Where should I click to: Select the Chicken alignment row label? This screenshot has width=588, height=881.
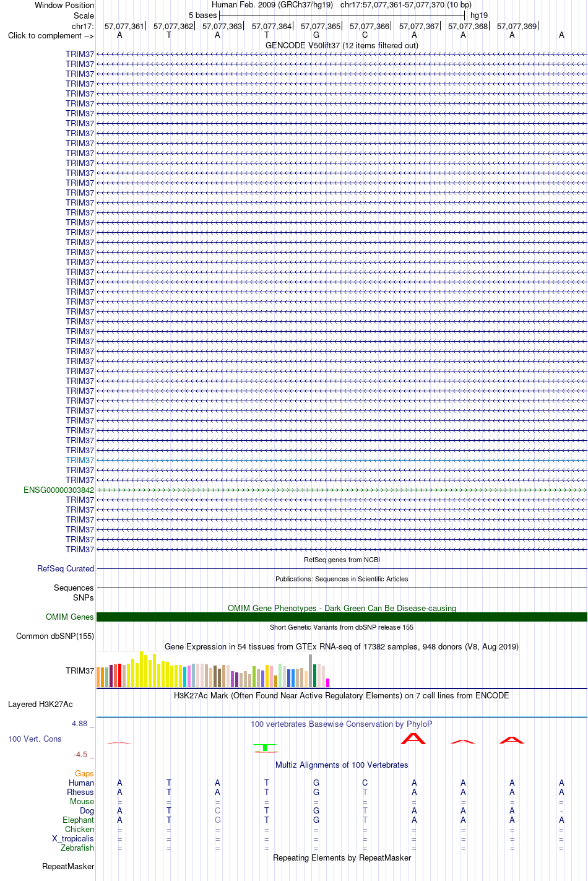click(79, 829)
